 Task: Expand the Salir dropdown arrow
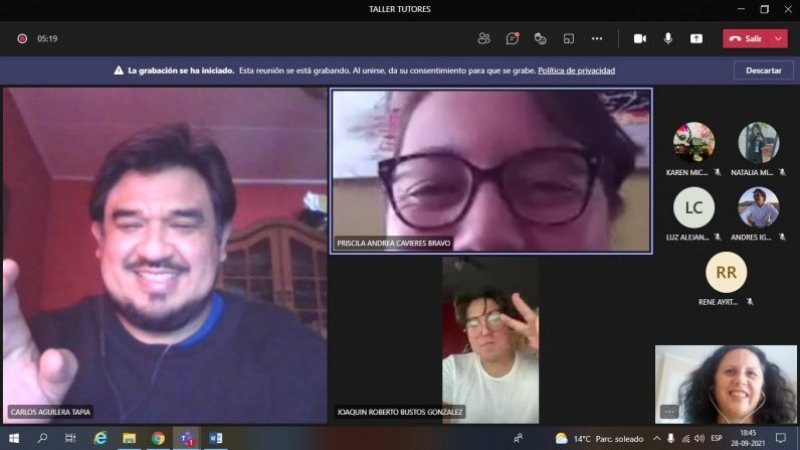tap(779, 38)
